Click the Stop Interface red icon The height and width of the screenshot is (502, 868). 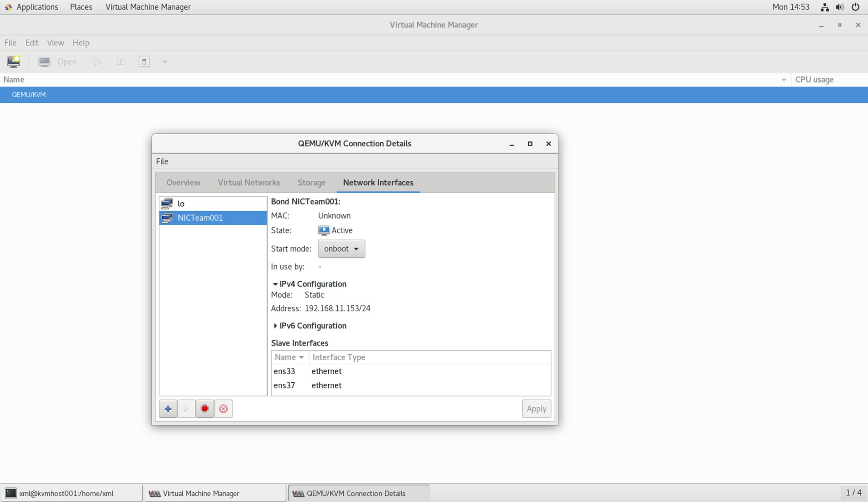(205, 409)
